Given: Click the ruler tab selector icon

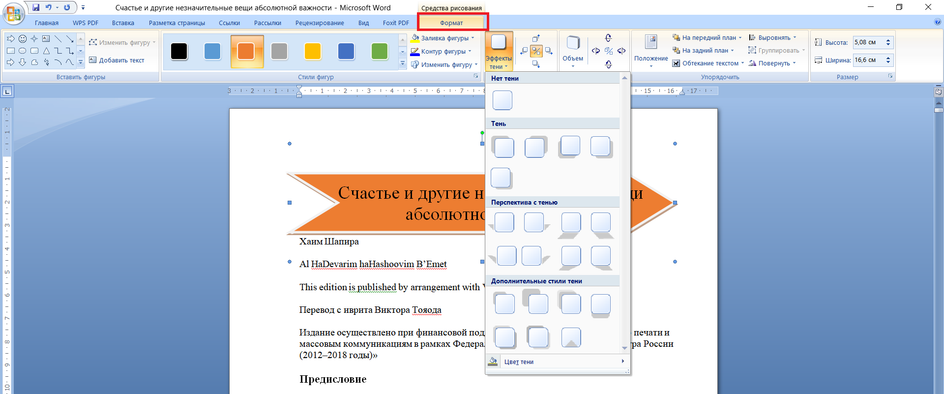Looking at the screenshot, I should pyautogui.click(x=7, y=92).
